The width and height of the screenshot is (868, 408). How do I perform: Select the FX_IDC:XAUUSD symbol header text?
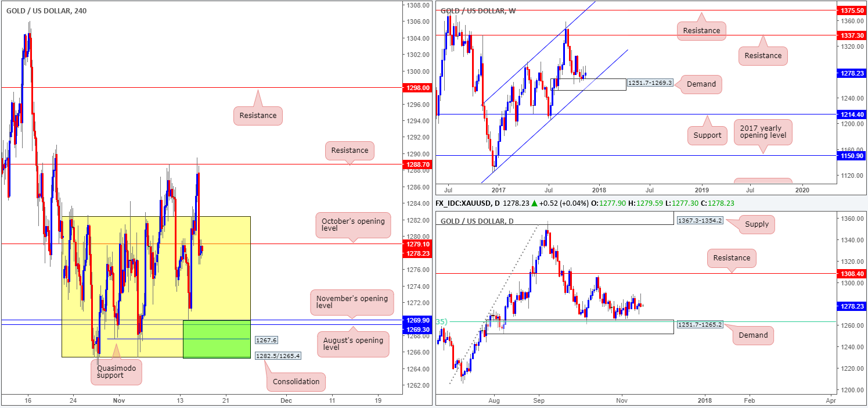[x=467, y=202]
